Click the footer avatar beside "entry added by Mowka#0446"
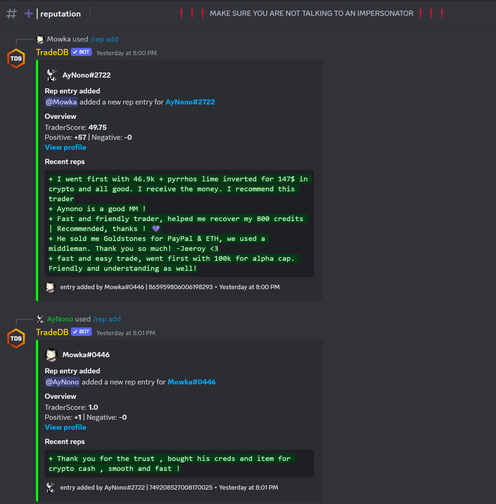 (x=50, y=287)
